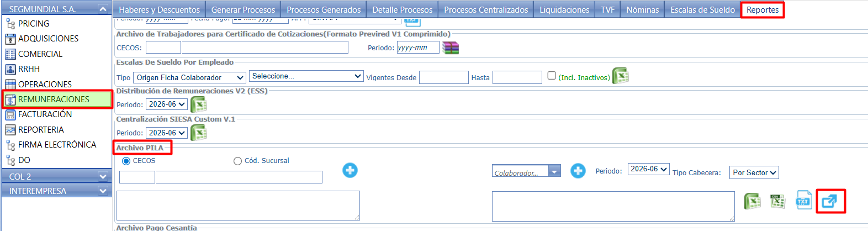Check the Incl. Inactivos checkbox

coord(552,76)
